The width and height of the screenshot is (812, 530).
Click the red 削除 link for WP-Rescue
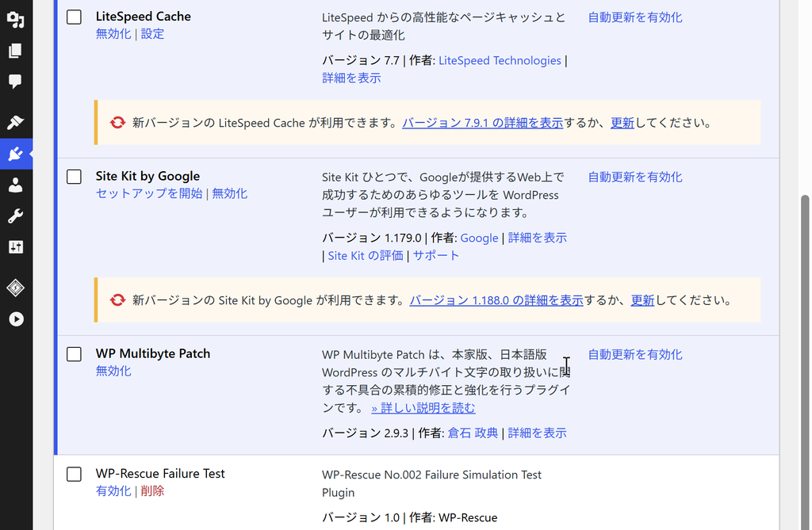153,491
